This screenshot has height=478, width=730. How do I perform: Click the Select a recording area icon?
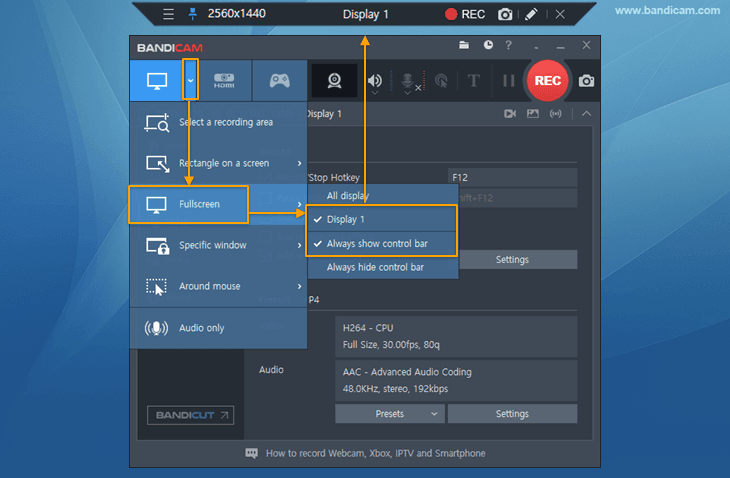(x=157, y=123)
